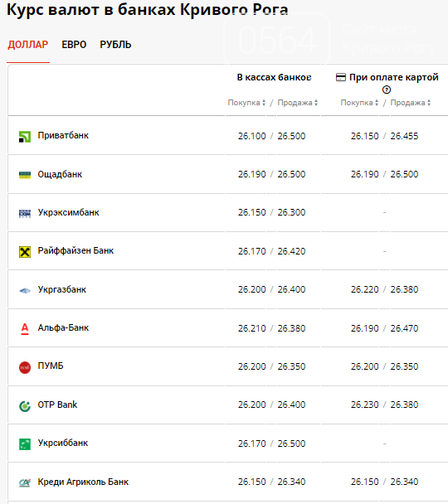Click the 0564 site watermark logo
This screenshot has height=504, width=448.
(277, 39)
